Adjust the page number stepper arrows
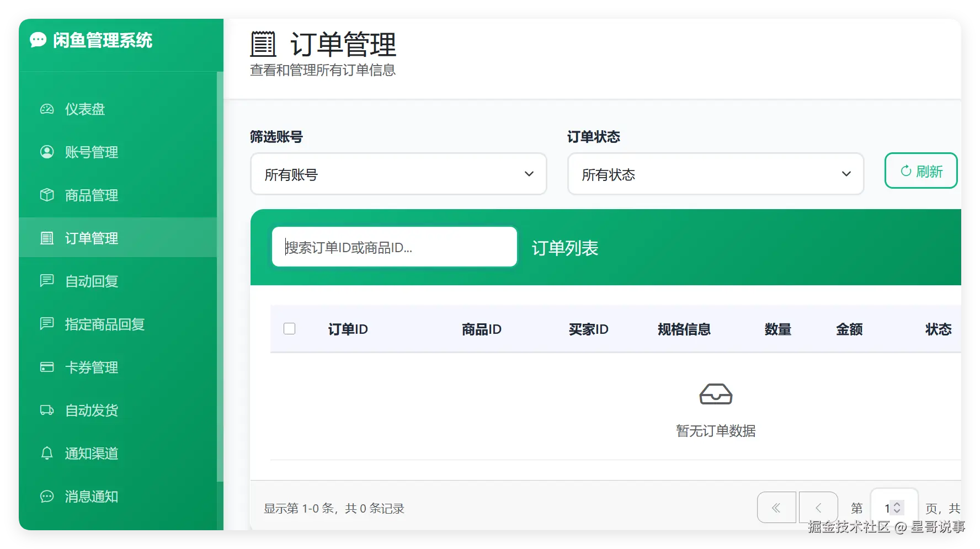980x549 pixels. (x=897, y=508)
